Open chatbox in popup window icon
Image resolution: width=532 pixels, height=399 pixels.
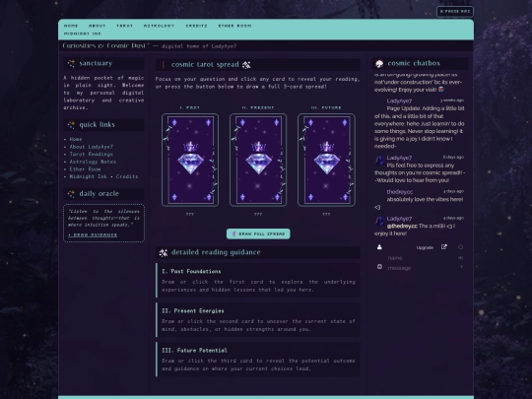tap(443, 247)
